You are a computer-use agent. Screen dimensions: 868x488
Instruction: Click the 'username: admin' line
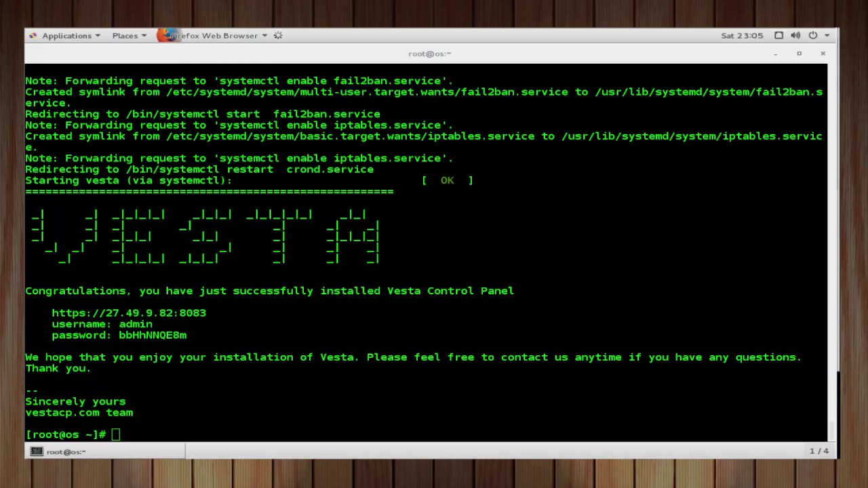(102, 324)
